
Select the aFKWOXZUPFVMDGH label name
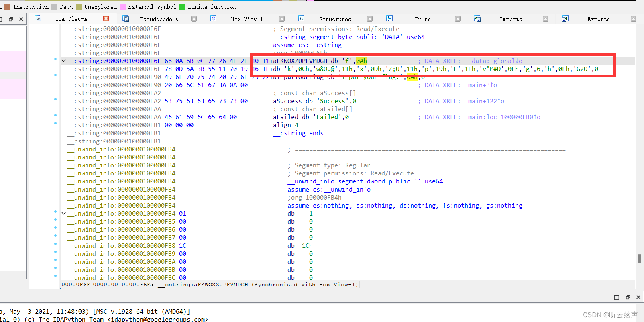click(x=300, y=61)
